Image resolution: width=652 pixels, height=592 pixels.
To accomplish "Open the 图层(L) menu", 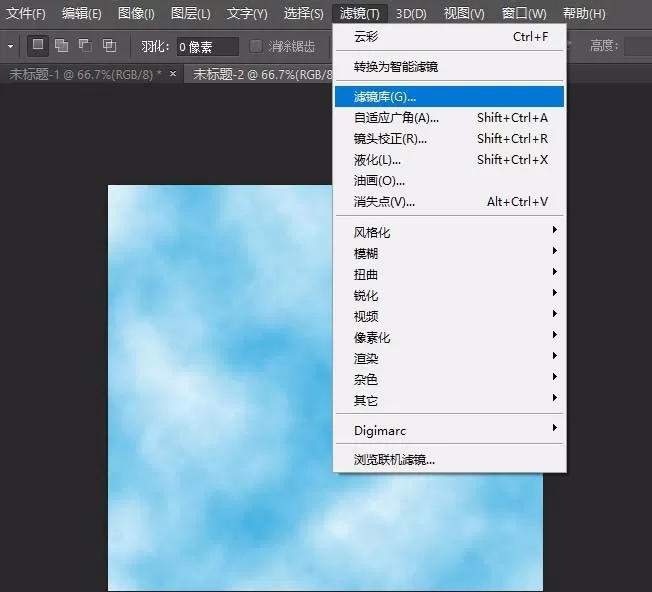I will pos(190,13).
